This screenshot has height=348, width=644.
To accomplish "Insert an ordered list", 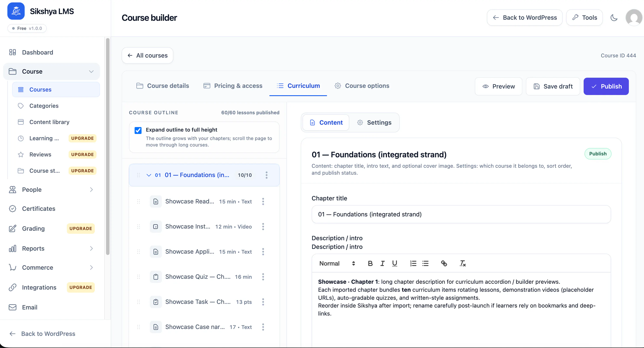I will click(413, 263).
